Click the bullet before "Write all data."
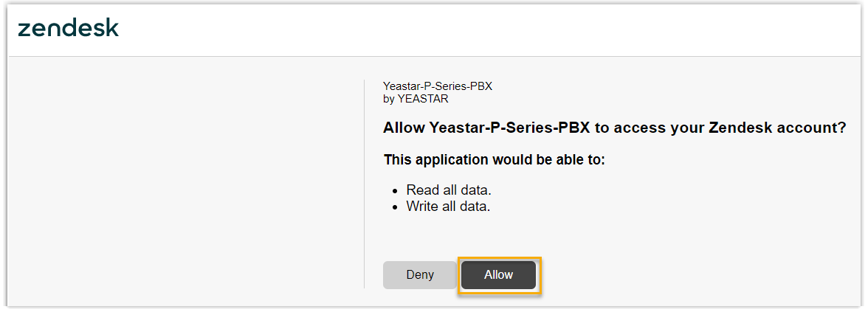Screen dimensions: 868x312 tap(396, 207)
